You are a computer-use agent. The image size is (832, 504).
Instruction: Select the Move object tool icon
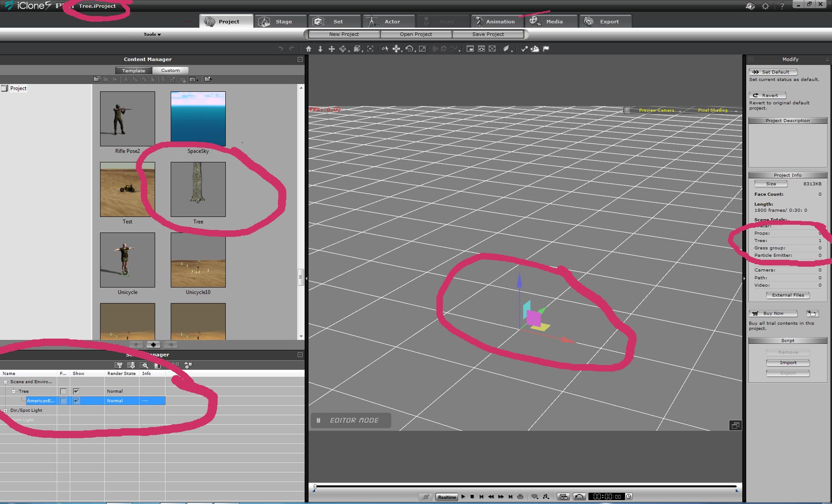[x=396, y=49]
